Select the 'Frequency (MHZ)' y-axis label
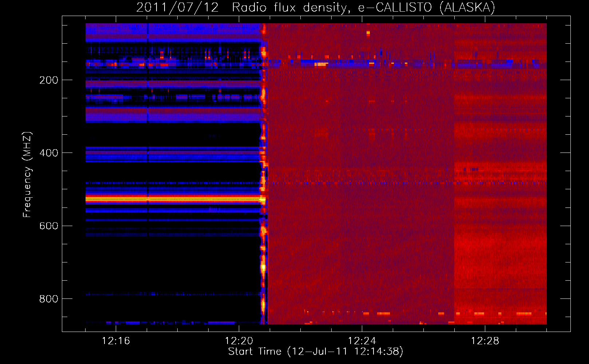589x364 pixels. tap(27, 174)
